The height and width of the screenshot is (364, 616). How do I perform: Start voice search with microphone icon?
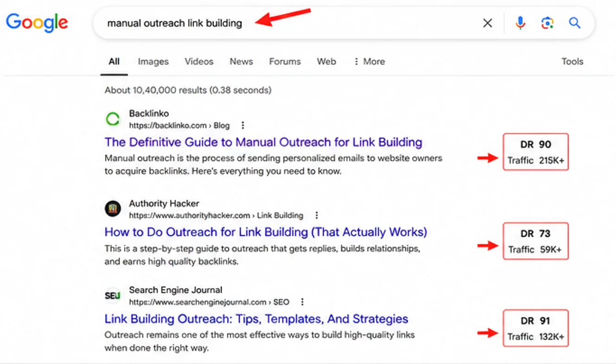521,23
